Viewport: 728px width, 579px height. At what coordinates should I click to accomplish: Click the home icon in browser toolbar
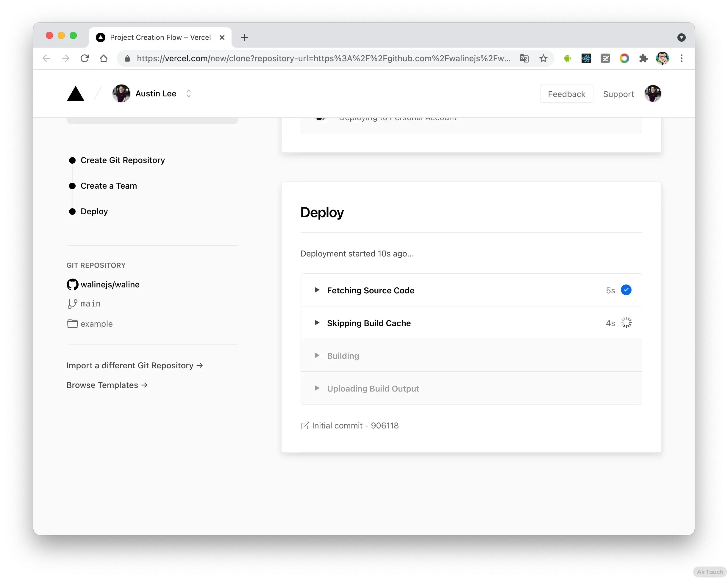click(x=103, y=58)
